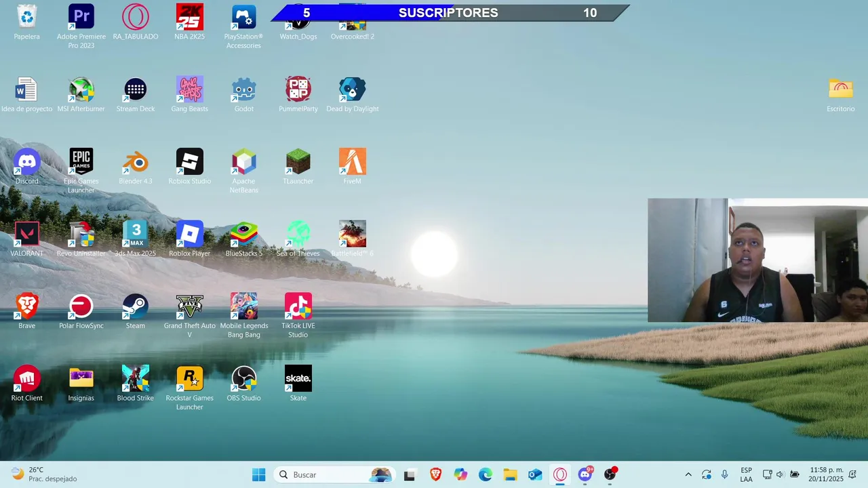Click the microphone tray icon
Image resolution: width=868 pixels, height=488 pixels.
coord(724,474)
